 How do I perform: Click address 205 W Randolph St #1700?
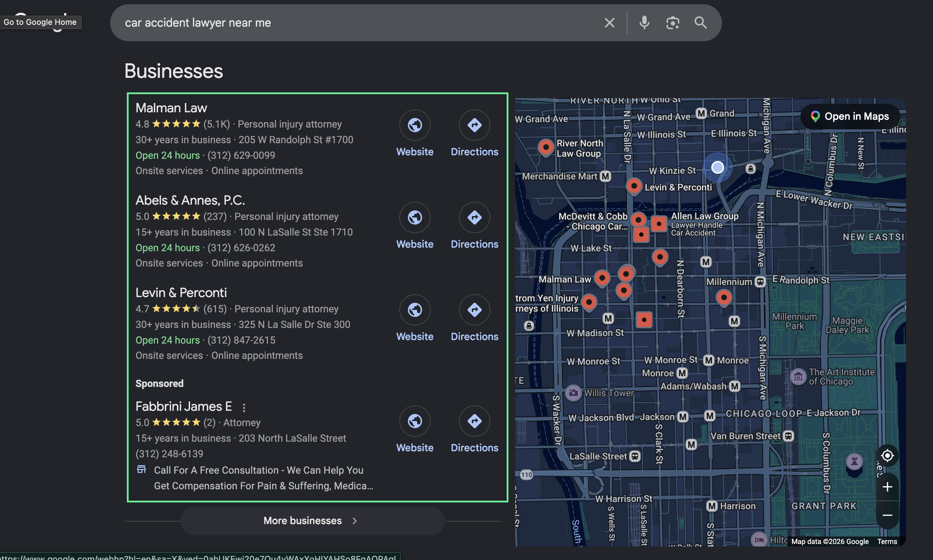click(296, 140)
